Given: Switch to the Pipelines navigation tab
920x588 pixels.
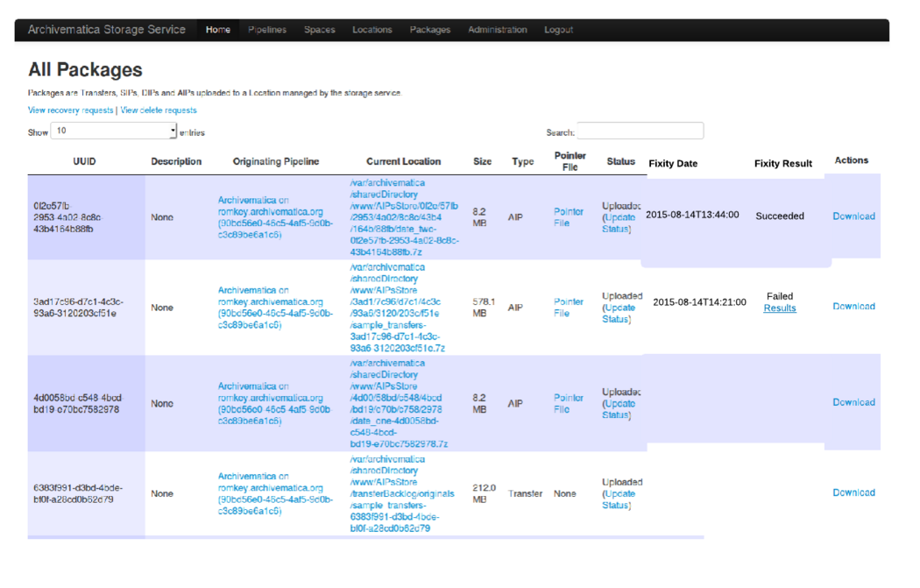Looking at the screenshot, I should (x=266, y=29).
